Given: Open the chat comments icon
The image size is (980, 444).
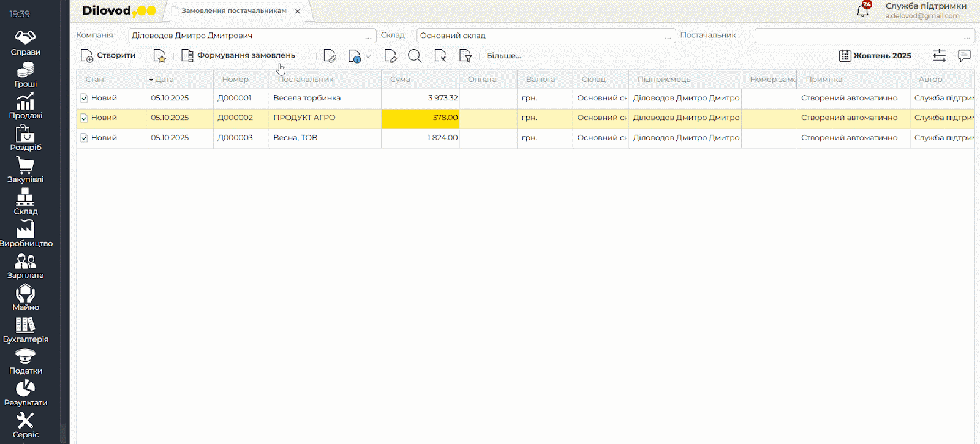Looking at the screenshot, I should tap(964, 56).
